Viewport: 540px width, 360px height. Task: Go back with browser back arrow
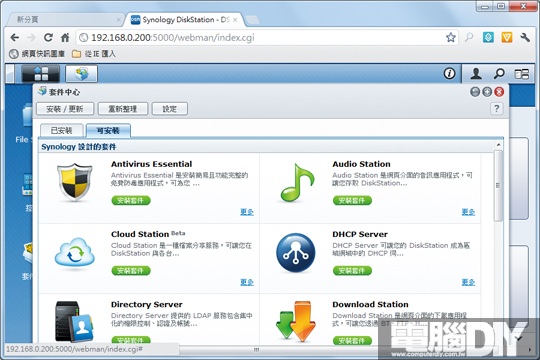coord(15,38)
